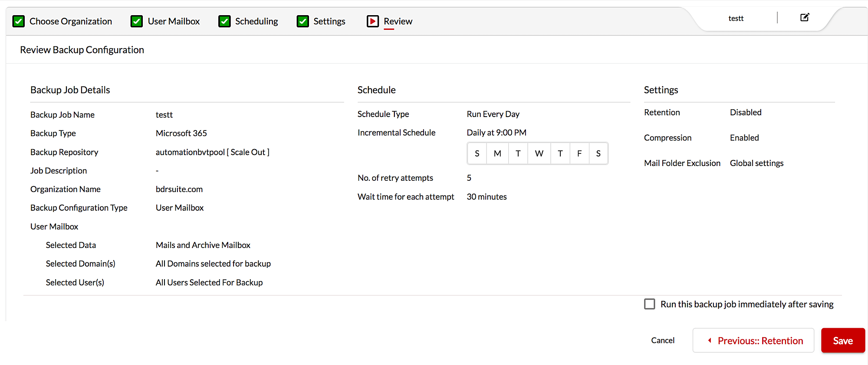Toggle the Saturday day cell
This screenshot has height=365, width=868.
598,153
